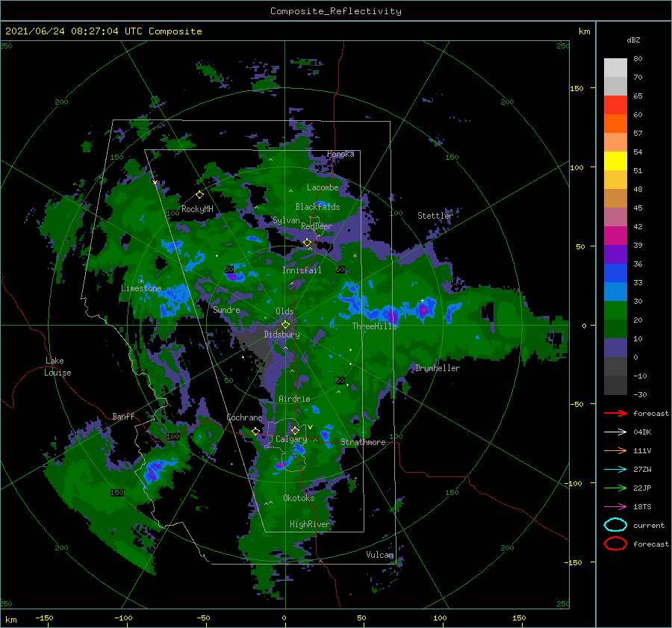Click the yellow diamond marker near Cochrane
Screen dimensions: 672x628
coord(256,431)
